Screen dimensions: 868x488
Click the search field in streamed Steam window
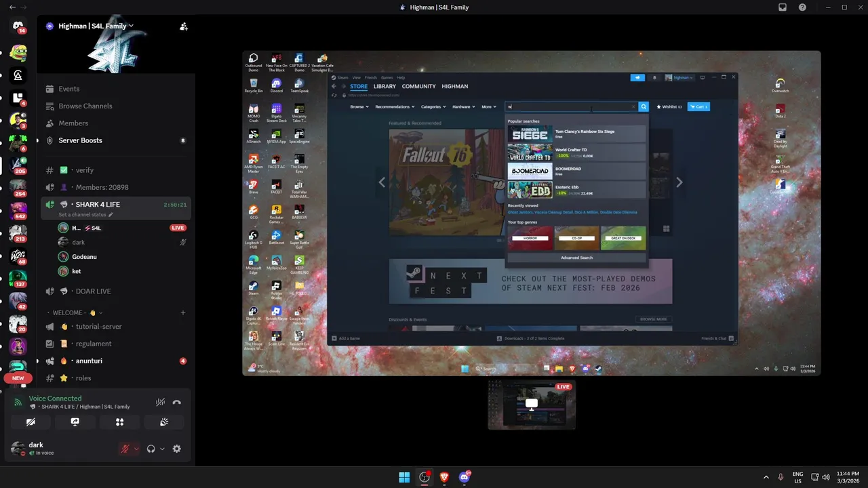(572, 106)
